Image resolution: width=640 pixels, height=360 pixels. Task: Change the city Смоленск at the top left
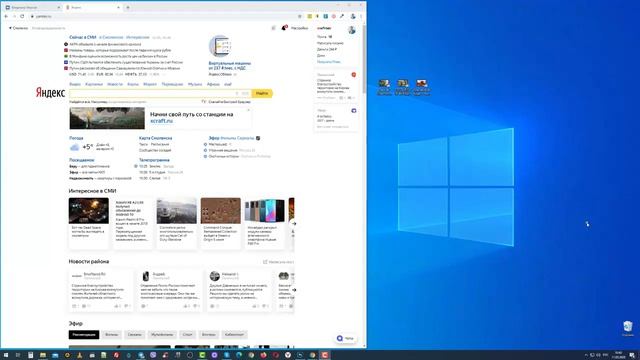click(x=19, y=28)
